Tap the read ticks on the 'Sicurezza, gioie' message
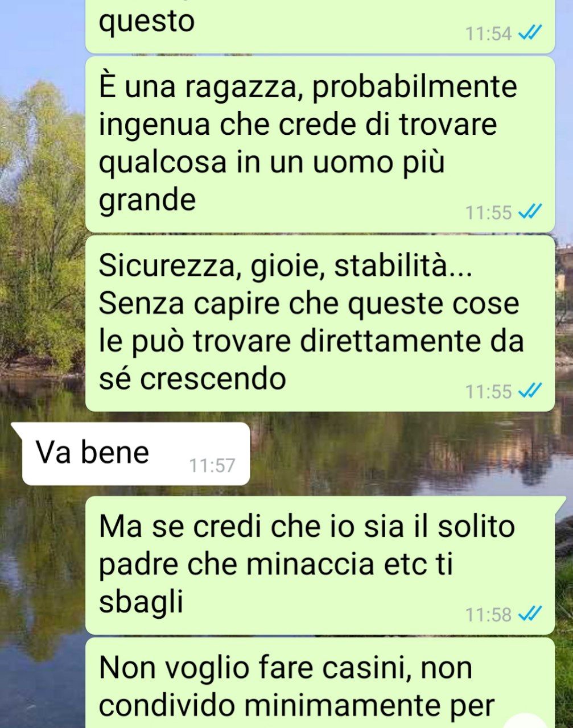The image size is (573, 728). (529, 391)
